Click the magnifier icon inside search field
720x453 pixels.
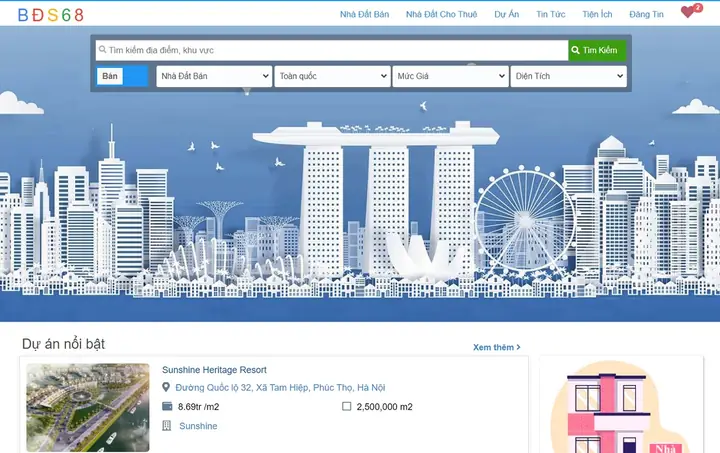(x=102, y=50)
